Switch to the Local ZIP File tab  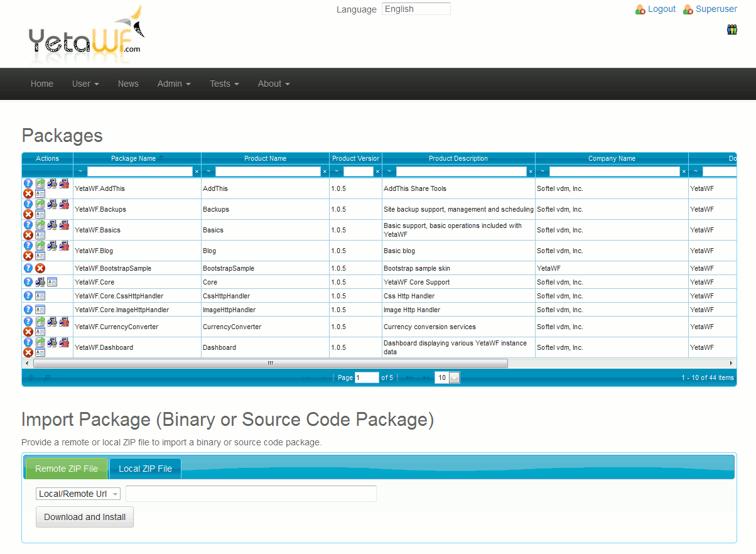coord(145,469)
